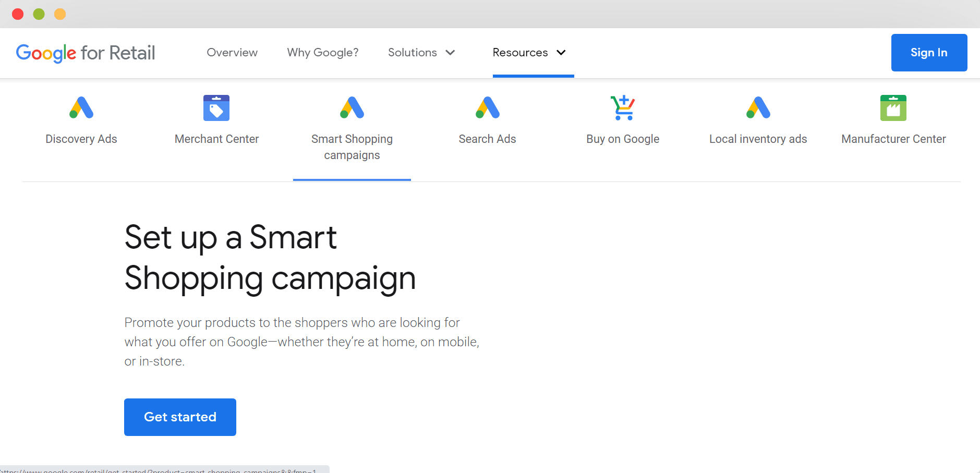Click the red window close button

[x=18, y=14]
